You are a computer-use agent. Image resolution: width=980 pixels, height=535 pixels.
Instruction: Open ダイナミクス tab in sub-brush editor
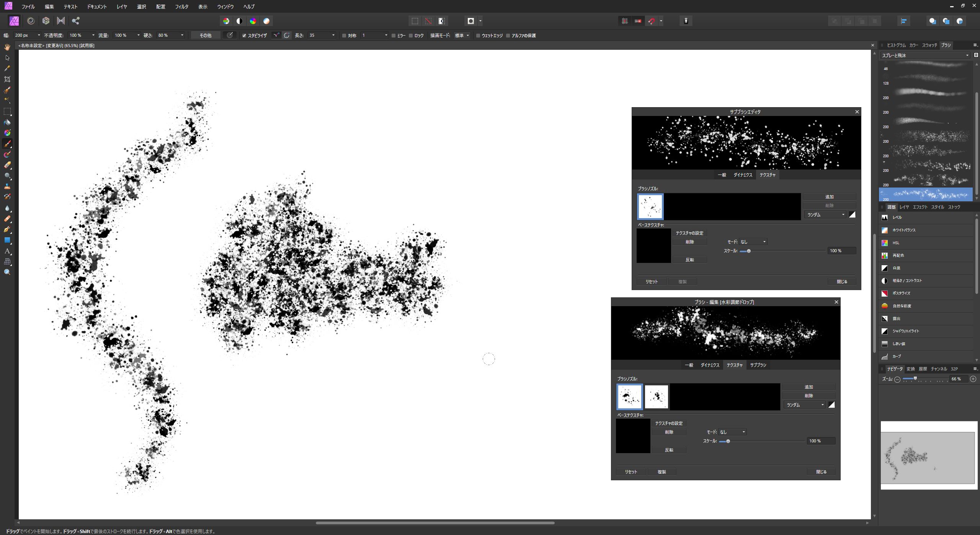coord(743,175)
